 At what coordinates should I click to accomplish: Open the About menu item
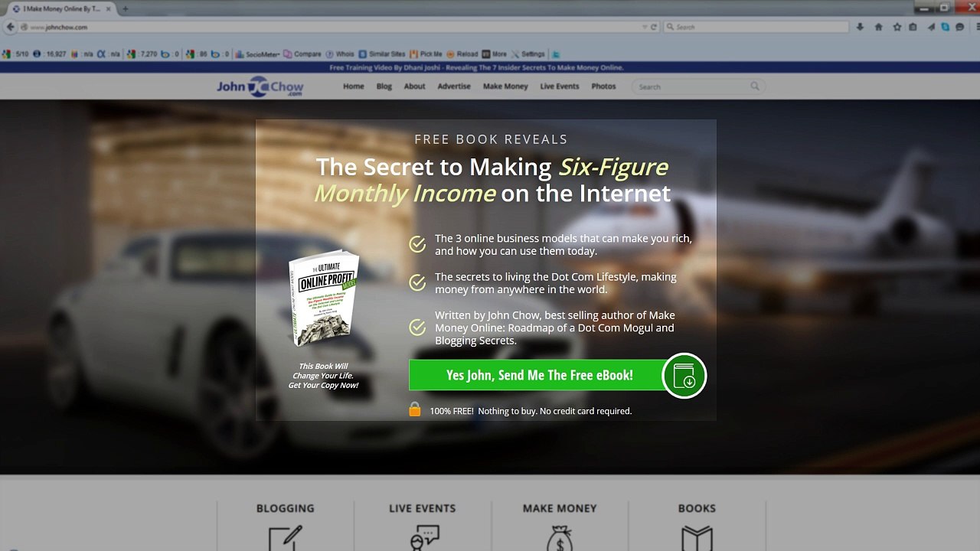(414, 86)
